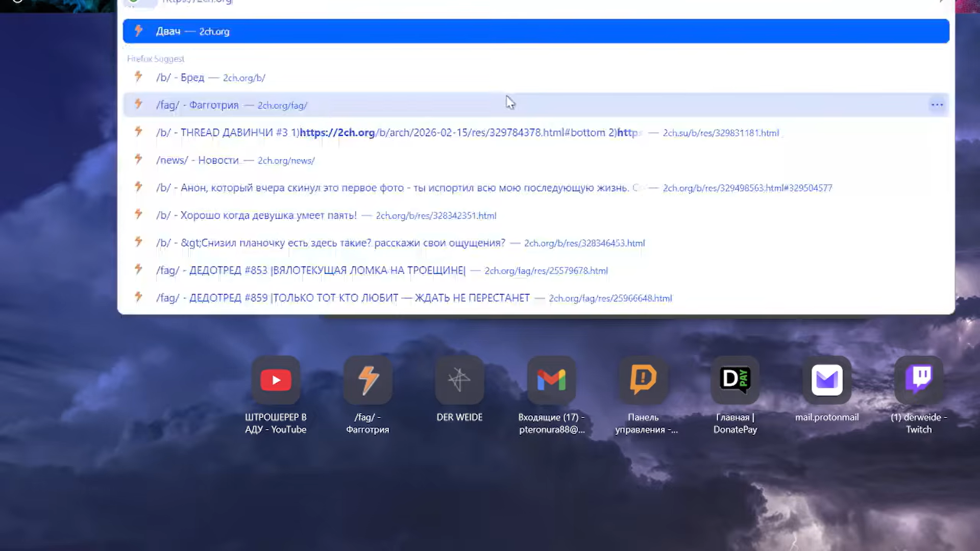Click lightning icon beside Двач suggestion
The height and width of the screenshot is (551, 980).
pos(138,31)
